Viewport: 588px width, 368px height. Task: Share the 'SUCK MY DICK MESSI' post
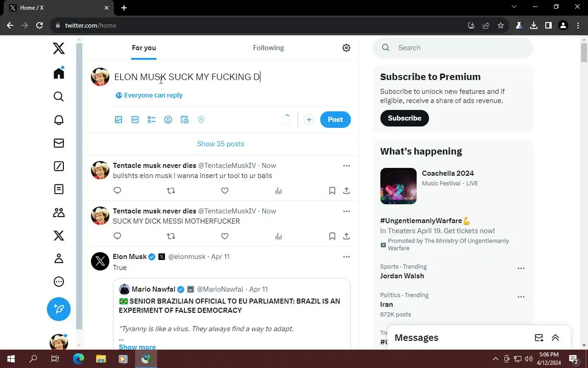[x=346, y=236]
